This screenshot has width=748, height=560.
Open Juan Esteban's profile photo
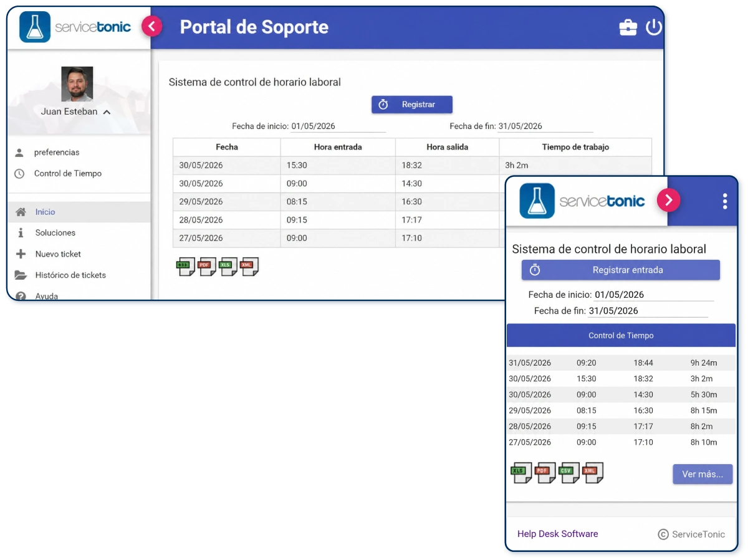point(77,84)
